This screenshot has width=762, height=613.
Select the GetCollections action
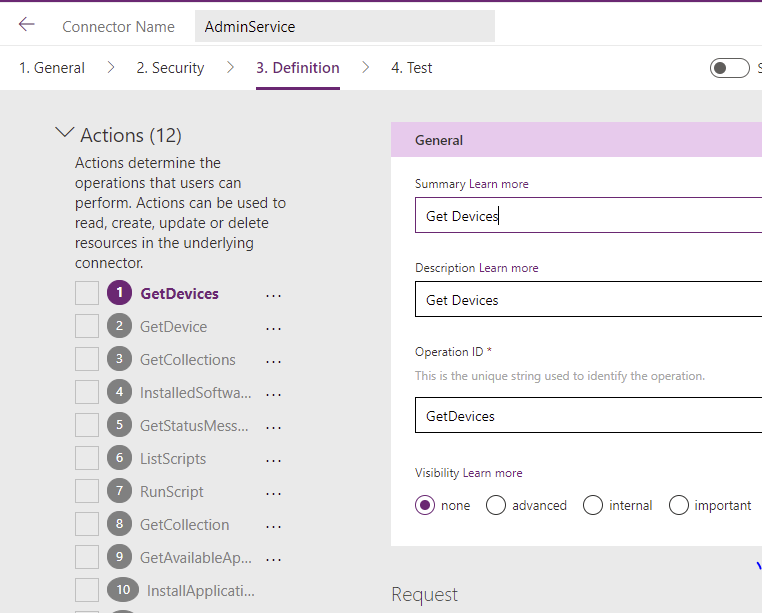tap(188, 360)
